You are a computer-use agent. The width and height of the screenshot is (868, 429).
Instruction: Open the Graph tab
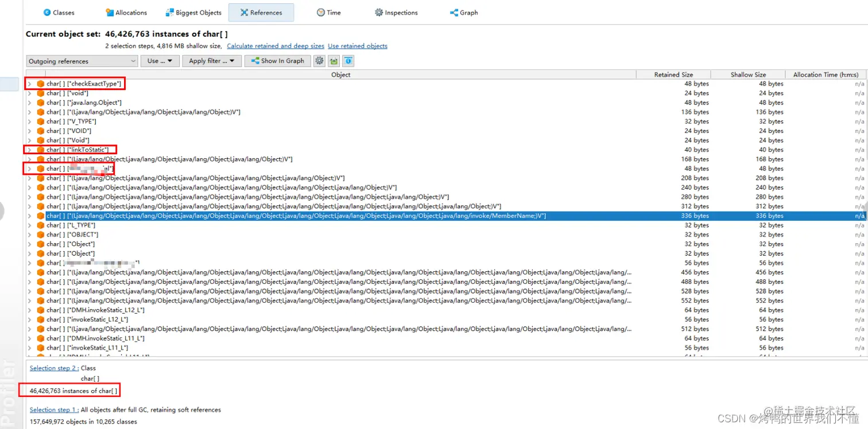click(x=464, y=13)
